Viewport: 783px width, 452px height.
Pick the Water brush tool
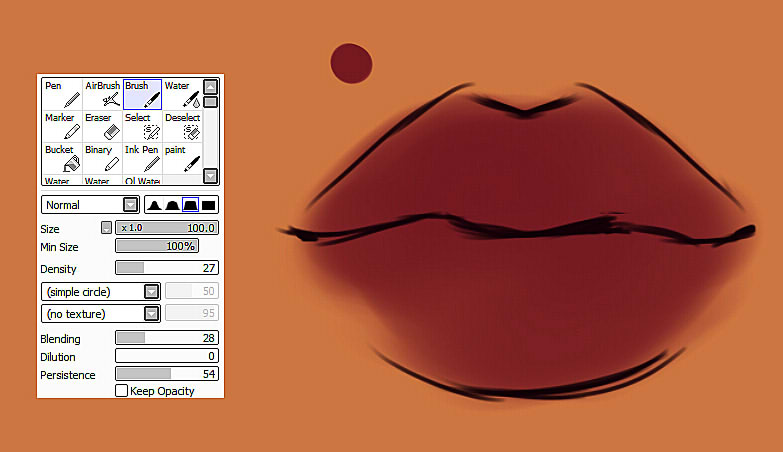[181, 94]
